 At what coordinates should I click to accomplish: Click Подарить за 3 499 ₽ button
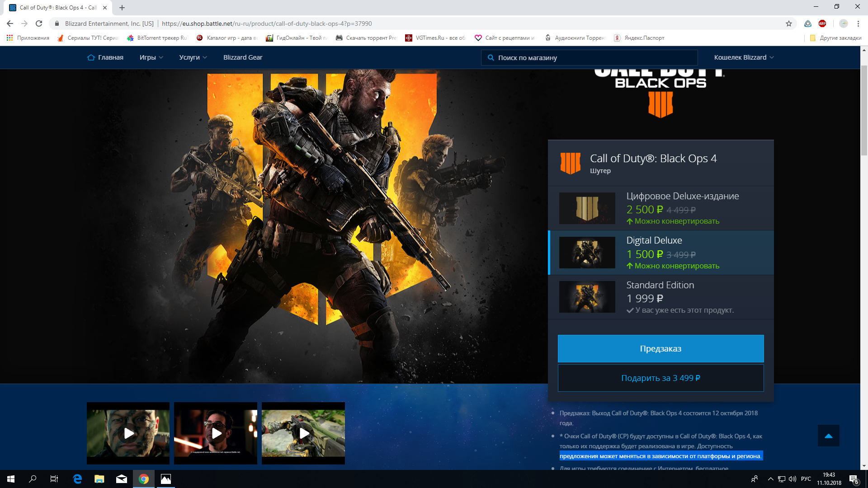pyautogui.click(x=660, y=378)
